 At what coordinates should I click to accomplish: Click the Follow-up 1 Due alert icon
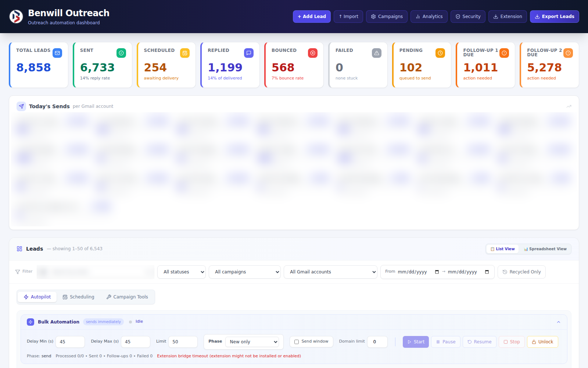504,53
